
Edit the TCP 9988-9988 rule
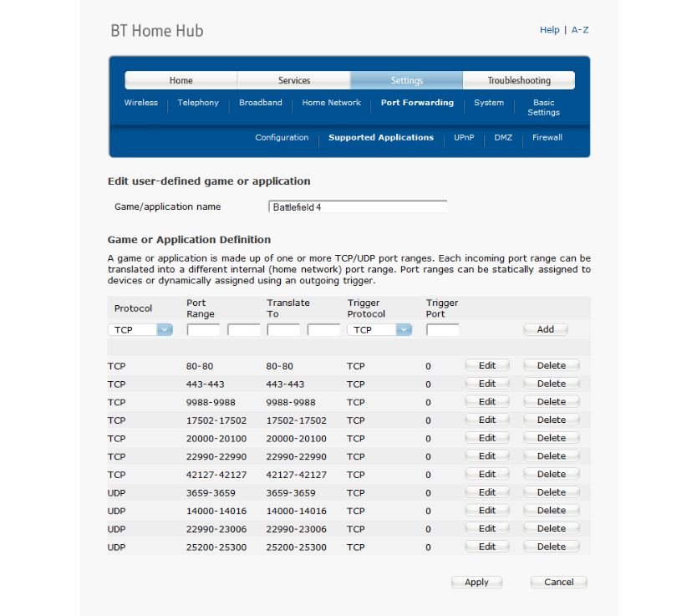tap(487, 402)
